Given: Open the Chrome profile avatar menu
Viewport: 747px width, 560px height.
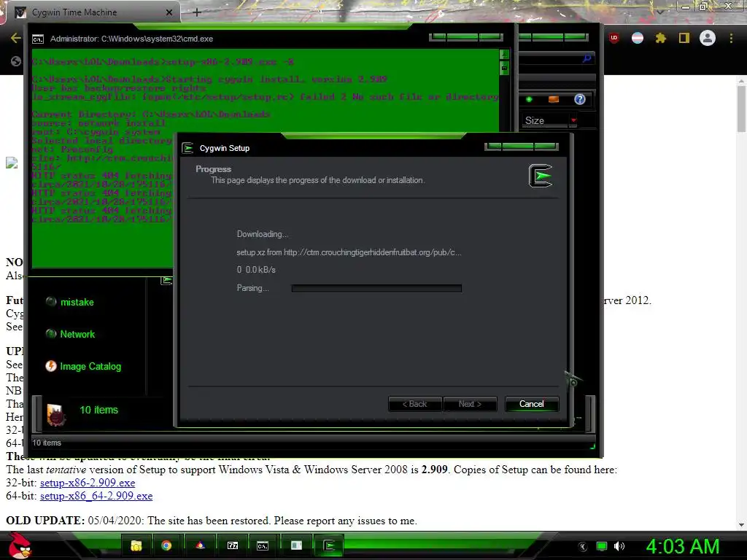Looking at the screenshot, I should coord(708,38).
